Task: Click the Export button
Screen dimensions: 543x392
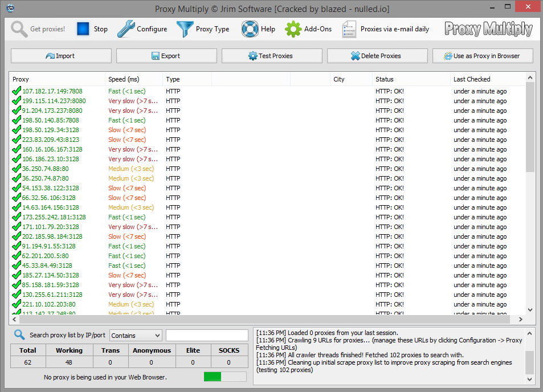Action: tap(166, 56)
